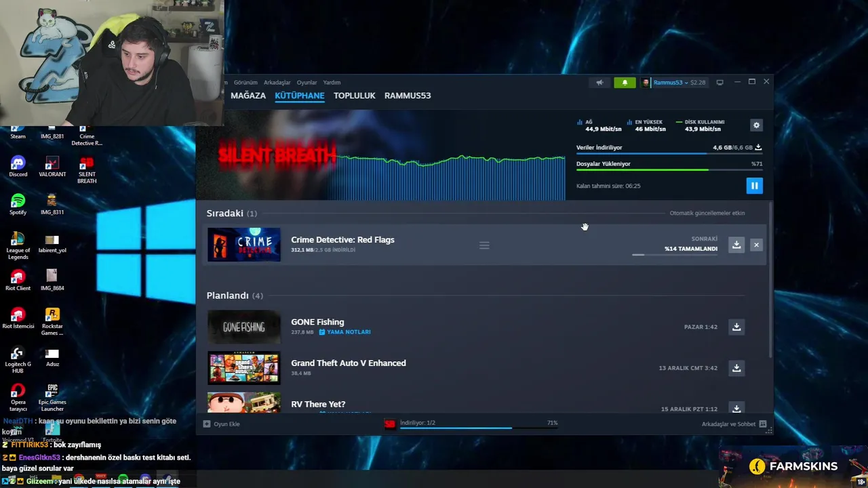
Task: Open KÜTÜPHANE library tab
Action: click(300, 96)
